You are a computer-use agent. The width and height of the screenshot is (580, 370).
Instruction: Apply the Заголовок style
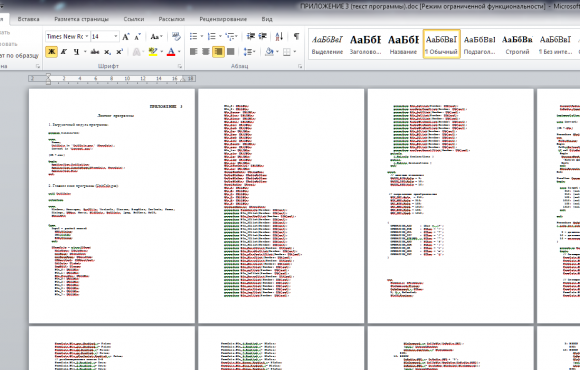point(365,44)
